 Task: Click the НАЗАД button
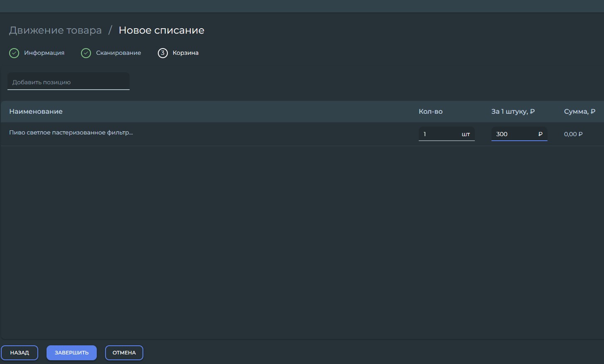20,353
